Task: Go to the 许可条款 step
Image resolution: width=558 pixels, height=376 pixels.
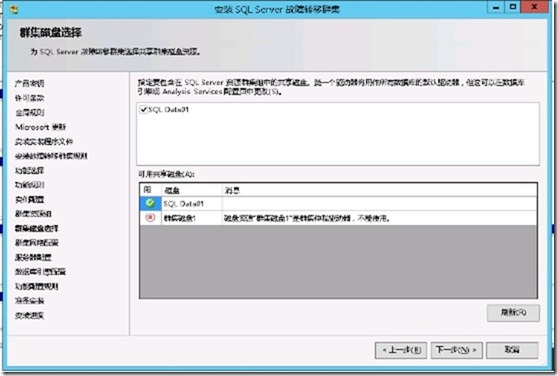Action: 30,98
